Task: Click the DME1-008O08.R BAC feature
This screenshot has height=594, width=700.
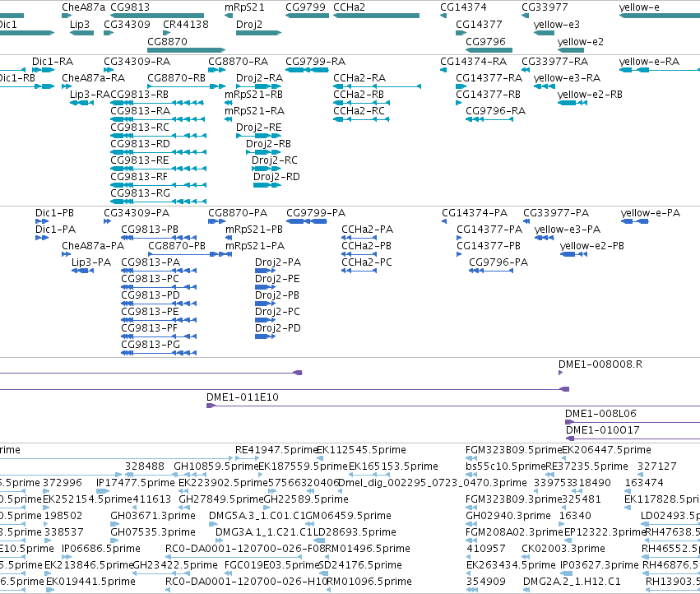Action: click(x=561, y=373)
